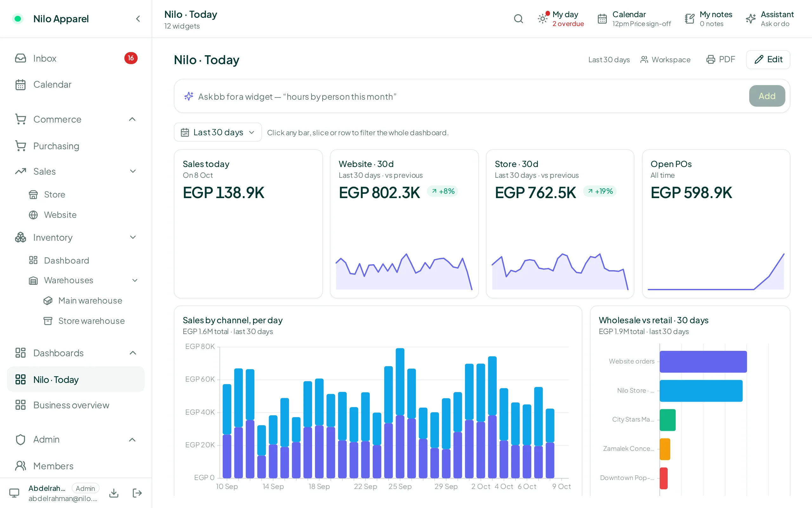Click the Zamalek Concept orange bar
This screenshot has height=508, width=812.
point(665,449)
